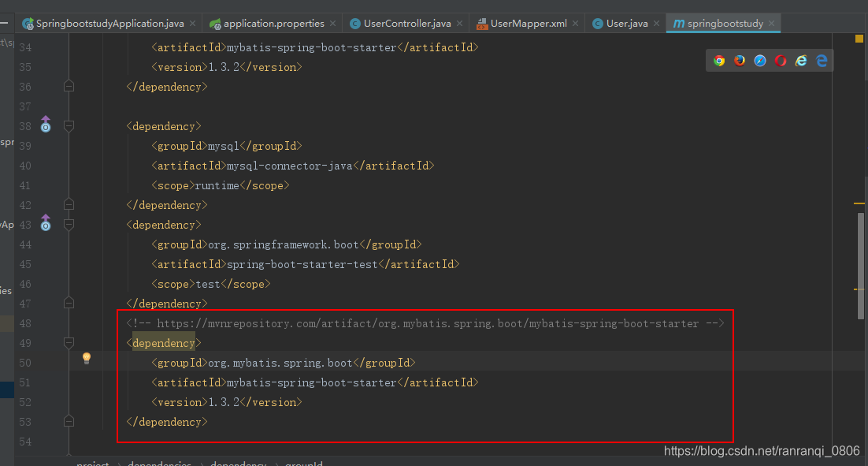Open in Edge browser icon

822,61
